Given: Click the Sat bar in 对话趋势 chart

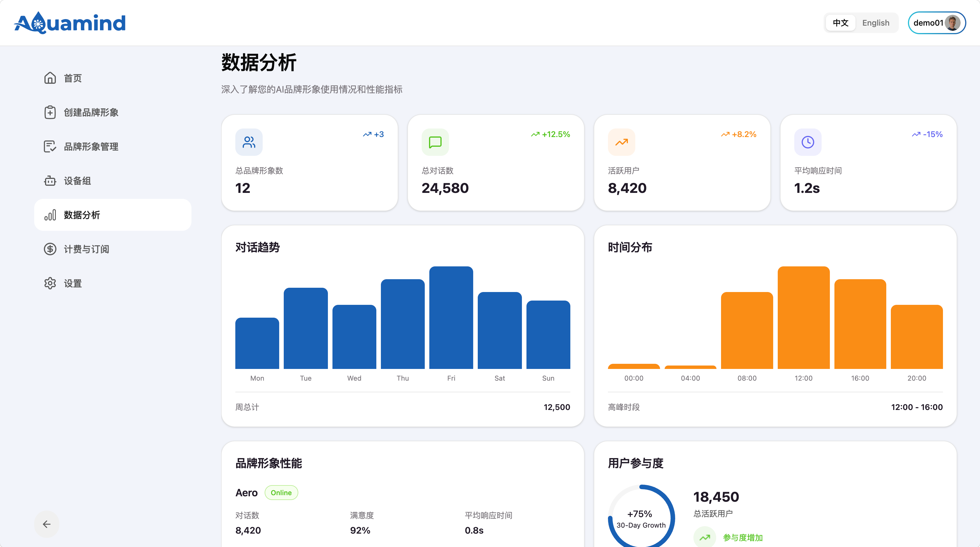Looking at the screenshot, I should [x=499, y=330].
